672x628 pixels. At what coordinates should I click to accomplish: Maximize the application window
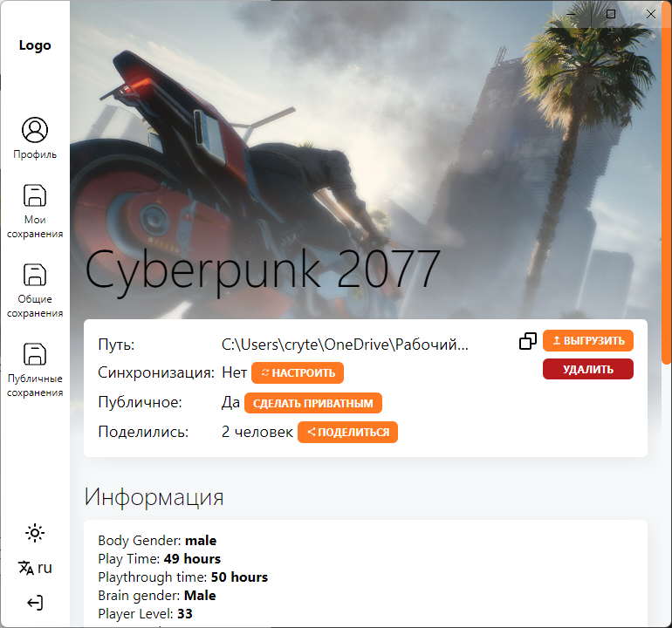coord(611,14)
